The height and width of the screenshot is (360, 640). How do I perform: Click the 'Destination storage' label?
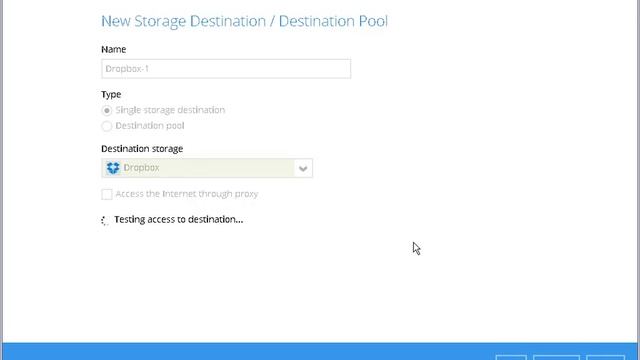point(142,149)
